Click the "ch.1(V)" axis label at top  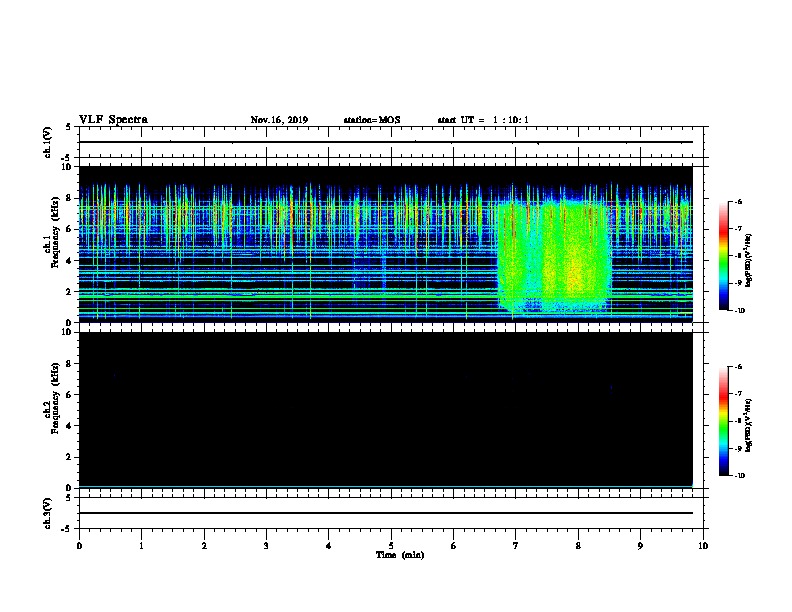coord(48,142)
